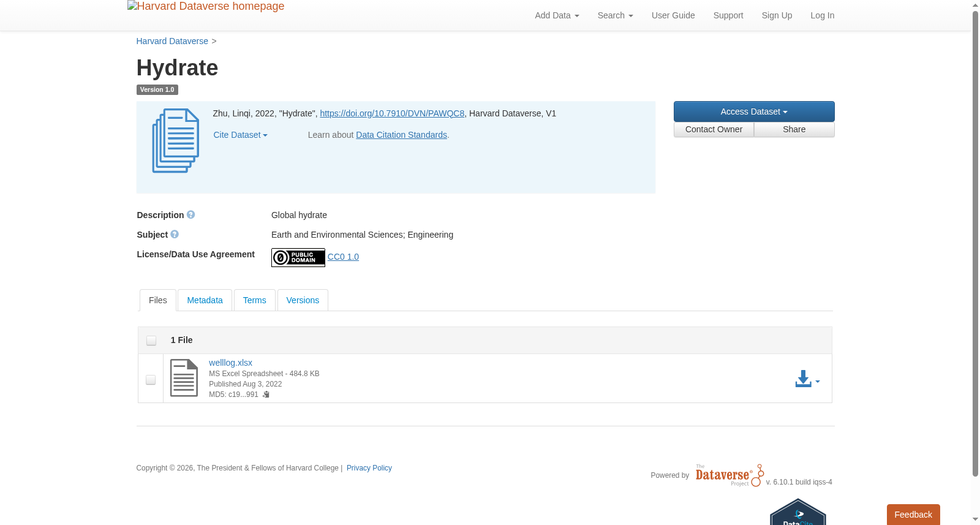Open the Privacy Policy link
This screenshot has width=980, height=525.
coord(369,468)
